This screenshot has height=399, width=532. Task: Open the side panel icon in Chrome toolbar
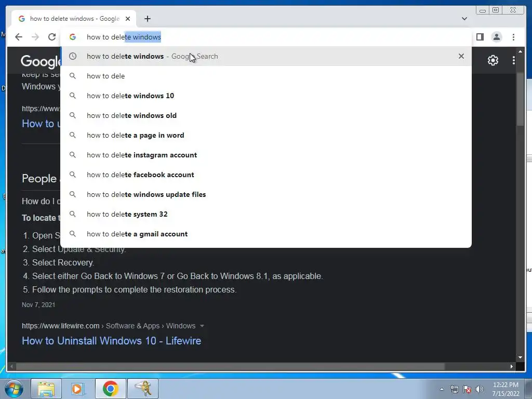pyautogui.click(x=480, y=37)
